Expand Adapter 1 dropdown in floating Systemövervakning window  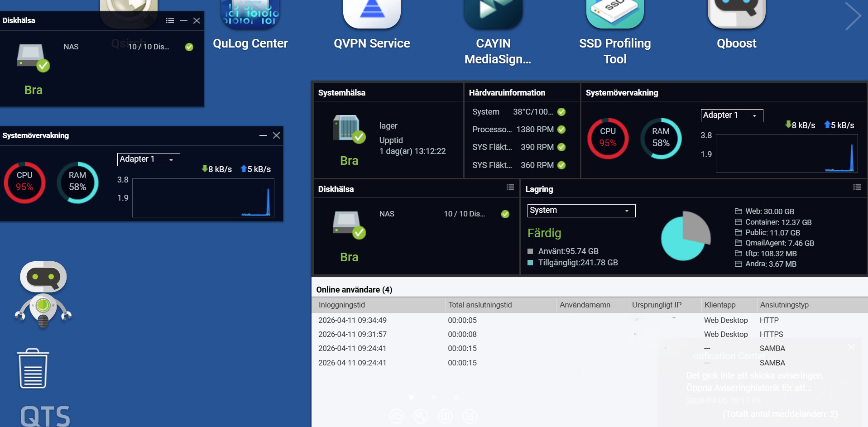point(149,159)
